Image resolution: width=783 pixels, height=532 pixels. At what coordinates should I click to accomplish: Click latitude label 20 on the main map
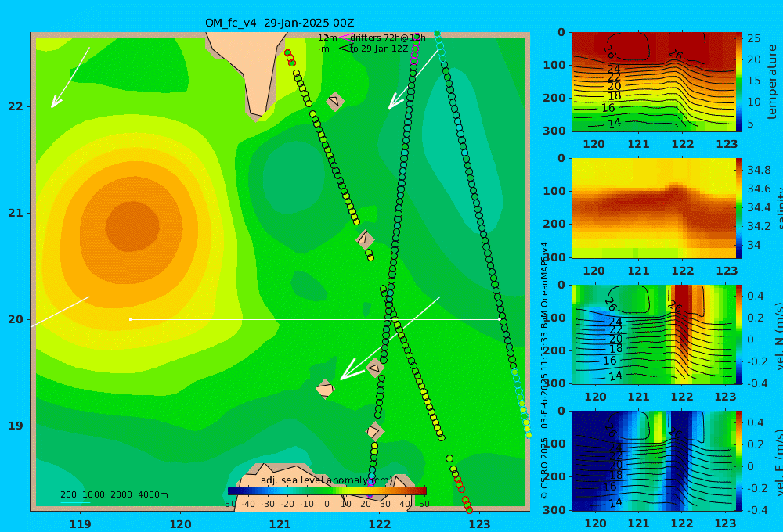(x=16, y=319)
